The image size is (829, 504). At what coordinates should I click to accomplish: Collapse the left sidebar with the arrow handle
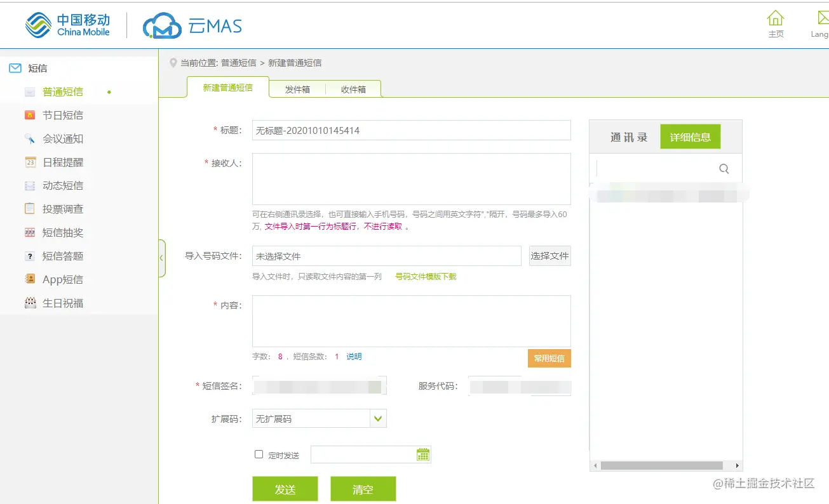point(161,258)
